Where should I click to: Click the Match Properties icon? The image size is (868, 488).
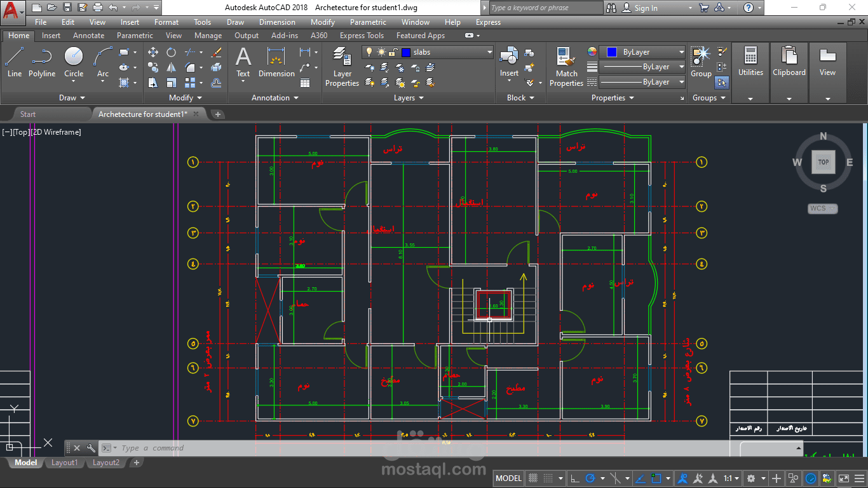pos(566,67)
